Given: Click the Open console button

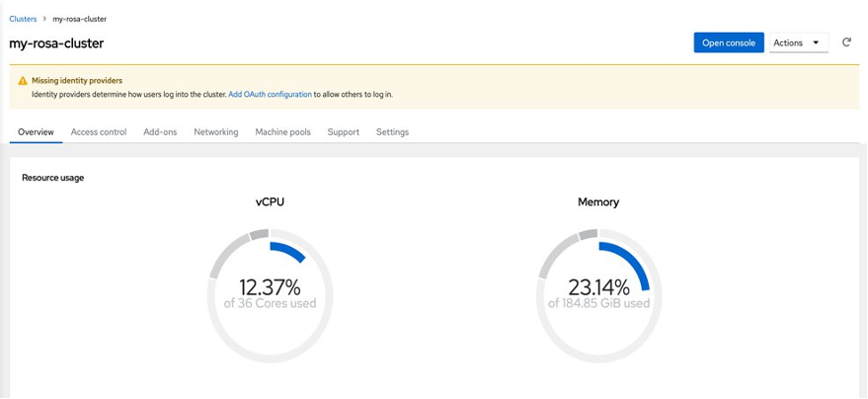Looking at the screenshot, I should point(729,43).
